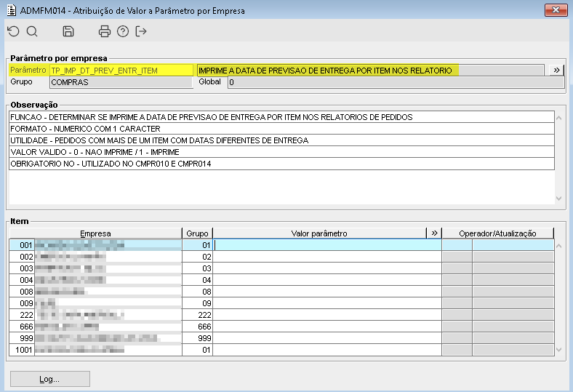Click Grupo cell 04 in row 004
The width and height of the screenshot is (573, 392).
point(197,280)
